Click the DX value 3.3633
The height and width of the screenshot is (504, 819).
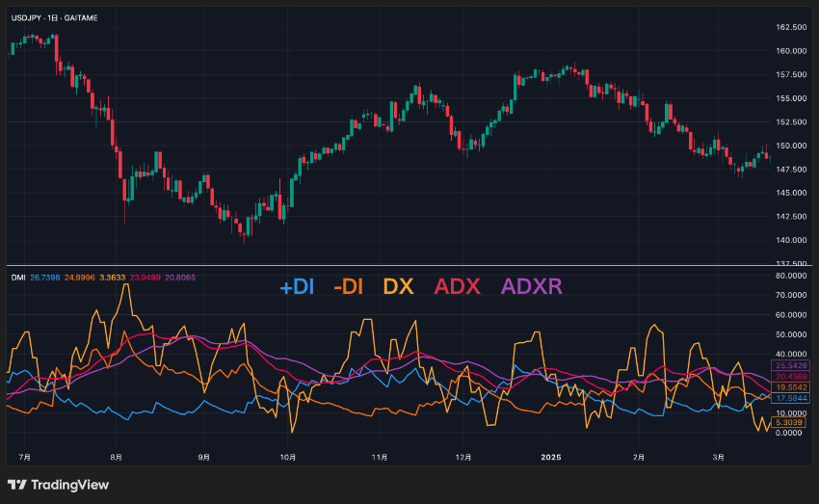(x=113, y=278)
